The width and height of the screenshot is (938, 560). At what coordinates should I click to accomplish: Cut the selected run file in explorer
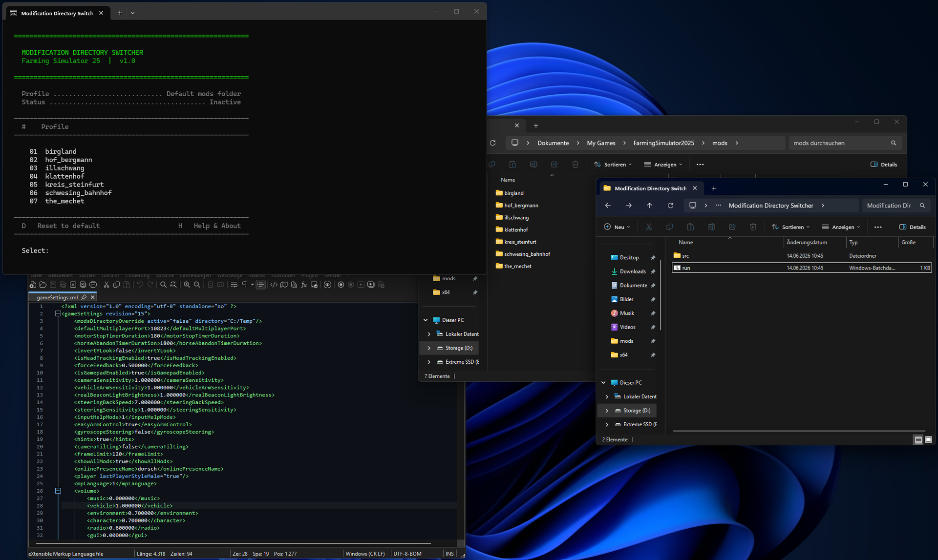[649, 227]
